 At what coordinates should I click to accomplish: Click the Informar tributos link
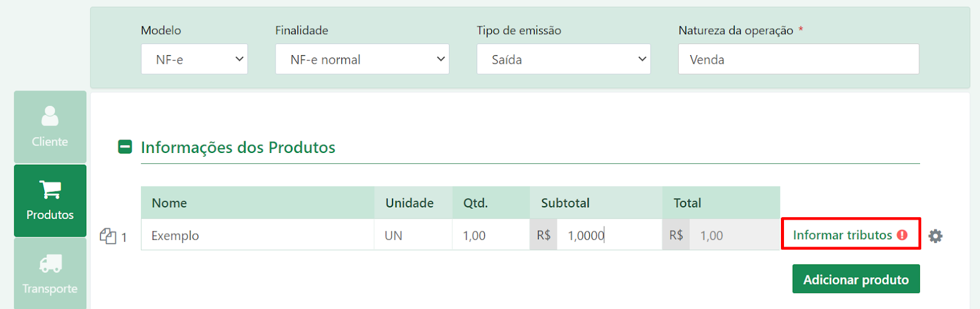tap(842, 235)
